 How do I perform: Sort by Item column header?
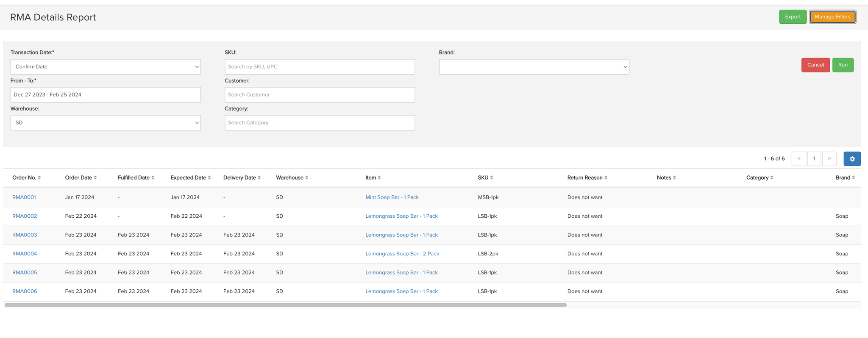pyautogui.click(x=373, y=178)
